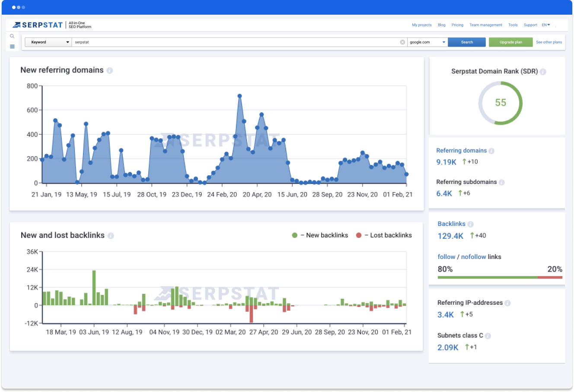Open the Keyword search type dropdown
The width and height of the screenshot is (574, 392).
(x=48, y=42)
